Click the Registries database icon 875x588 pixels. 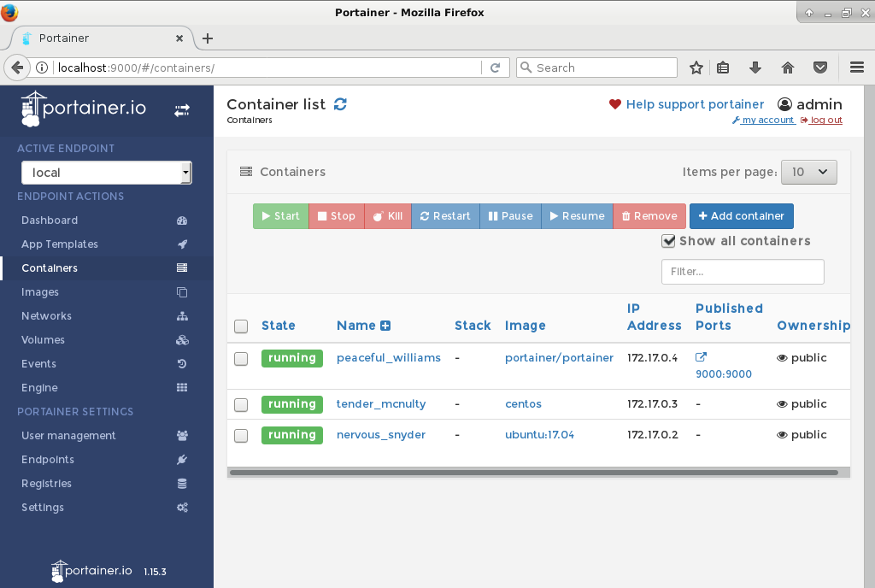coord(182,484)
